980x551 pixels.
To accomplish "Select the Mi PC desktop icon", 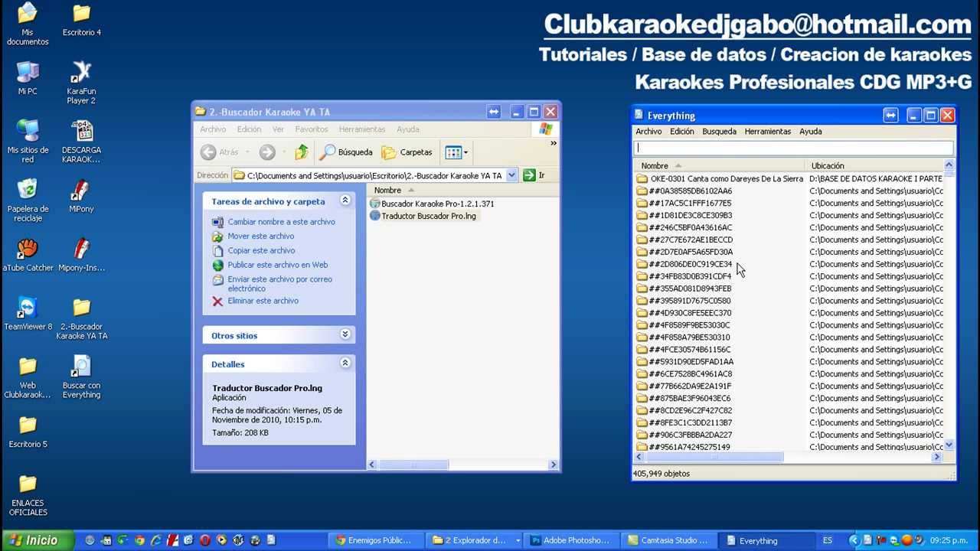I will tap(28, 79).
